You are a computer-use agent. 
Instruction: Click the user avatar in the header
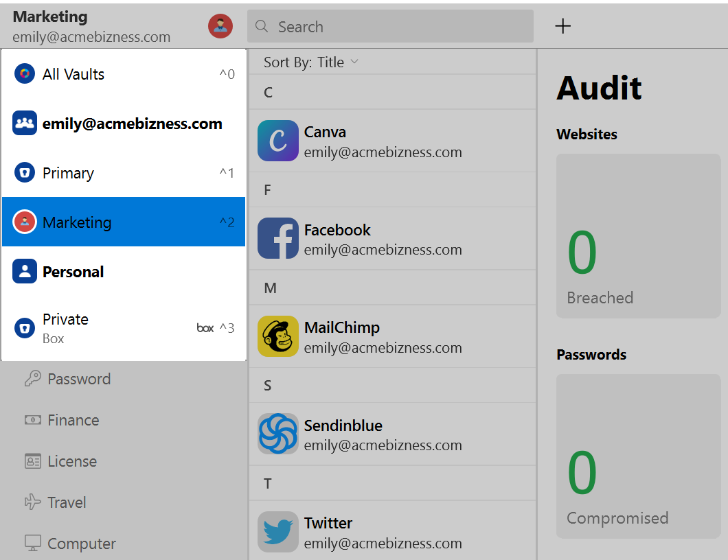(x=220, y=26)
